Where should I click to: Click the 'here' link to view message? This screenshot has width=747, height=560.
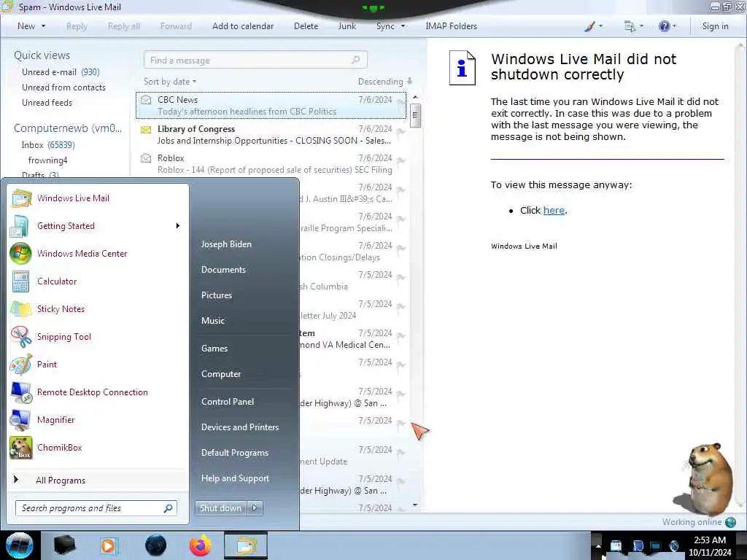554,211
